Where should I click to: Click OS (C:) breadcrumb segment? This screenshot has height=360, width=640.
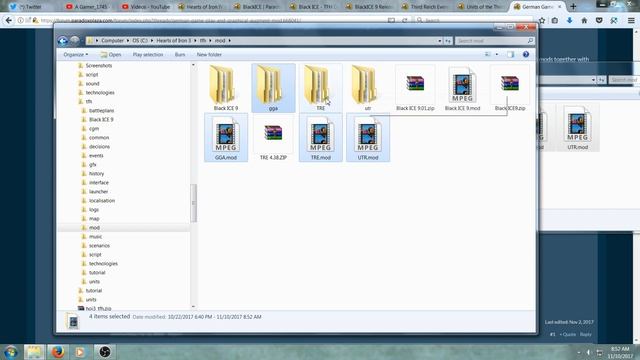coord(140,40)
